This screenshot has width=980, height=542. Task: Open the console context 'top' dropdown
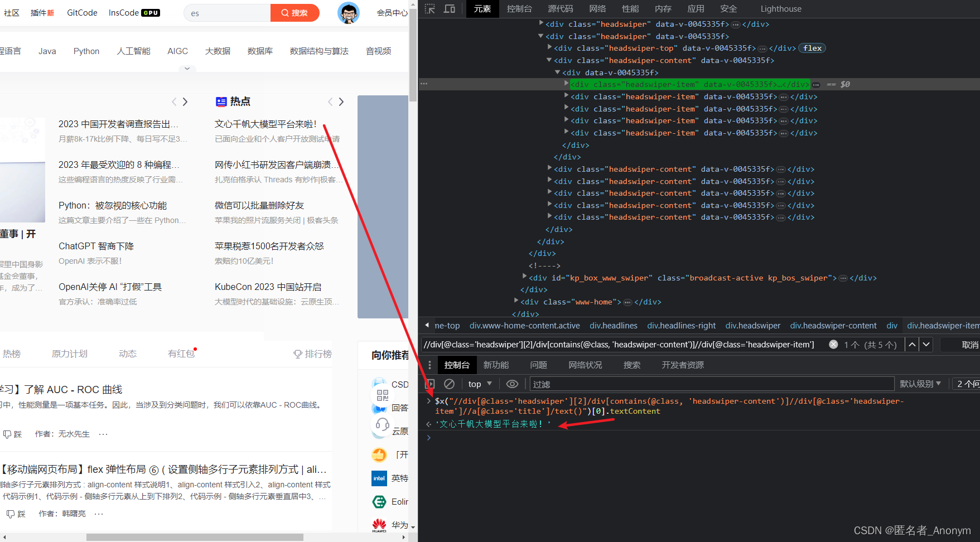[x=480, y=384]
